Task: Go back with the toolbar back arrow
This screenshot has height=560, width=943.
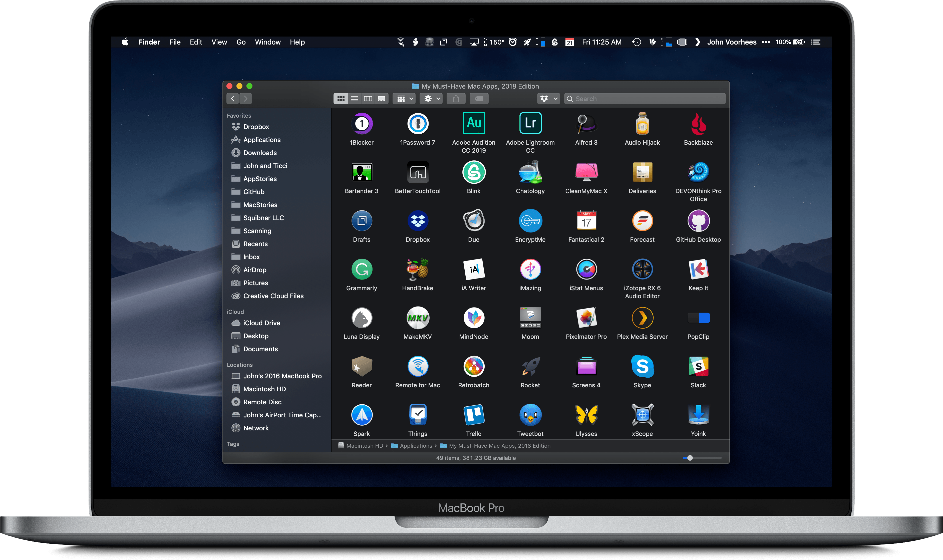Action: click(233, 99)
